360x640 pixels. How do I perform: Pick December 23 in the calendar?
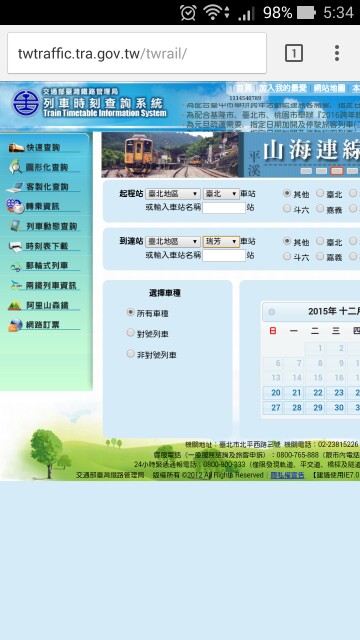336,393
